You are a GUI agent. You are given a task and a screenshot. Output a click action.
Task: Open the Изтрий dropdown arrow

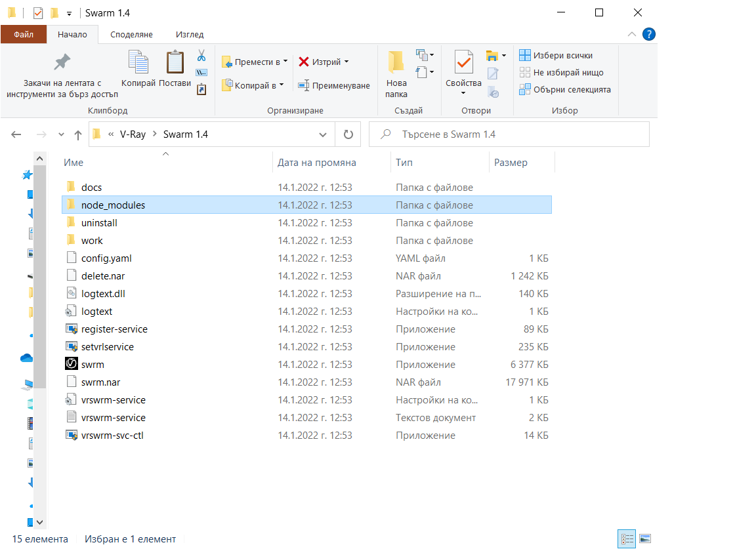pyautogui.click(x=346, y=62)
